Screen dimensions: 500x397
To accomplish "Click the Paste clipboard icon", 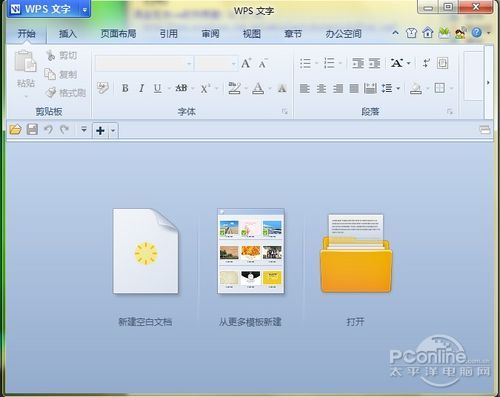I will (x=25, y=62).
